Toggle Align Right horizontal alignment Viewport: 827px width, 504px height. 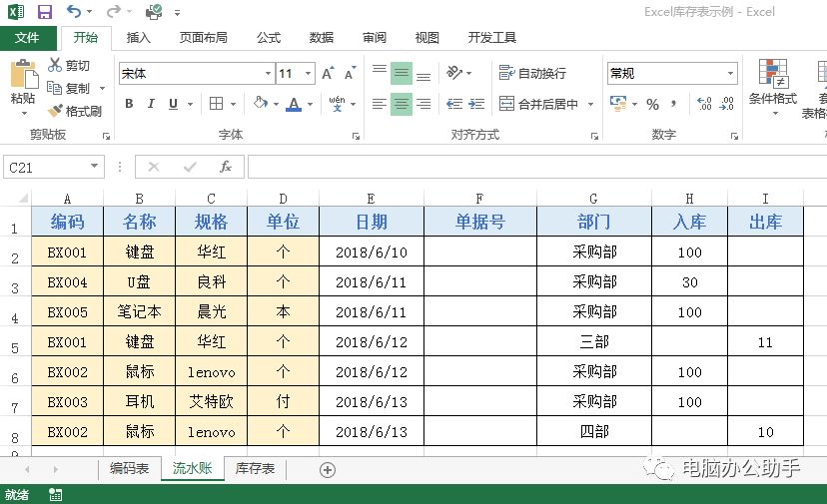(423, 104)
